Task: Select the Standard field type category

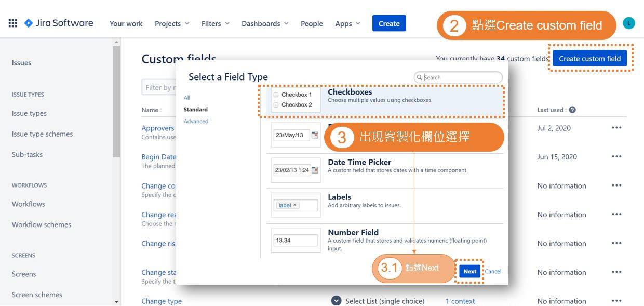Action: 196,109
